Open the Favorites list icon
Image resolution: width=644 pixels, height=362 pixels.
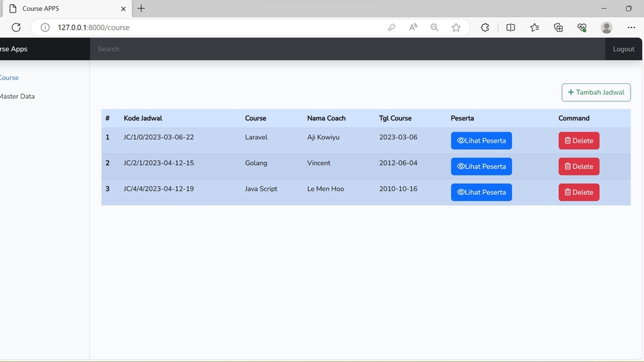(535, 28)
